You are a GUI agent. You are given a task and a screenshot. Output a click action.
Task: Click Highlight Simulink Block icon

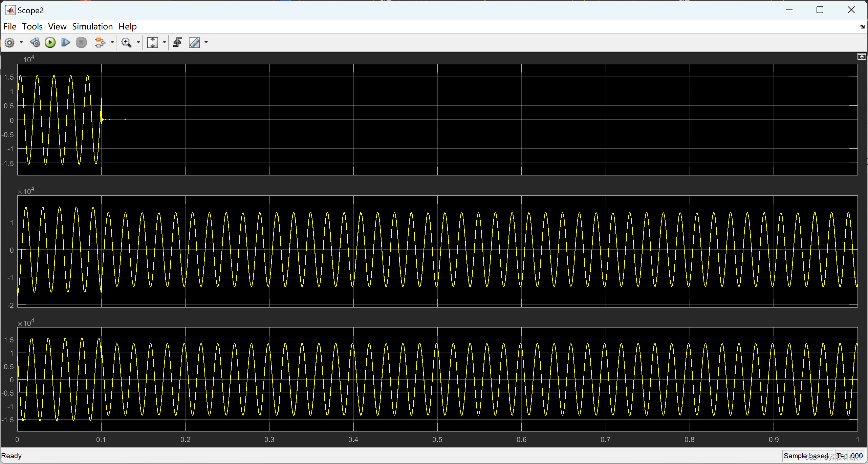click(x=100, y=43)
